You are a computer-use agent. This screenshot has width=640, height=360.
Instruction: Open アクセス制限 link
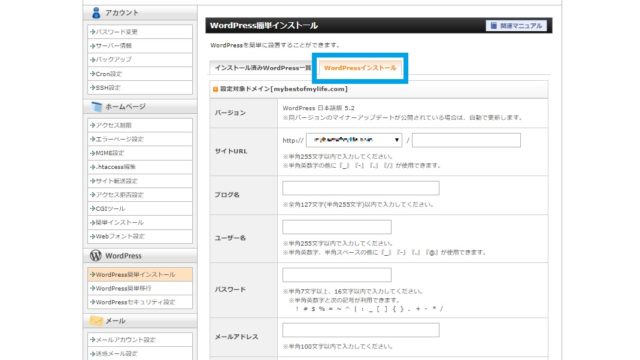140,125
